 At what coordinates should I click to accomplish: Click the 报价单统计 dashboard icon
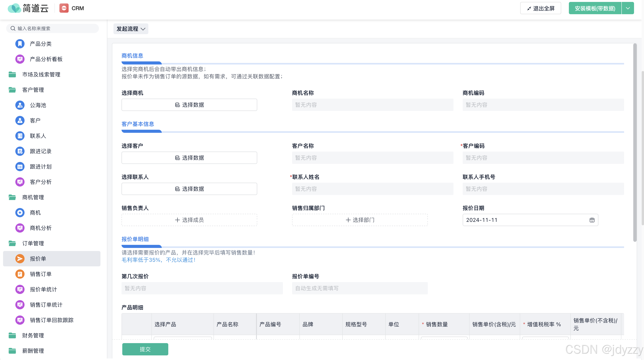(x=20, y=289)
